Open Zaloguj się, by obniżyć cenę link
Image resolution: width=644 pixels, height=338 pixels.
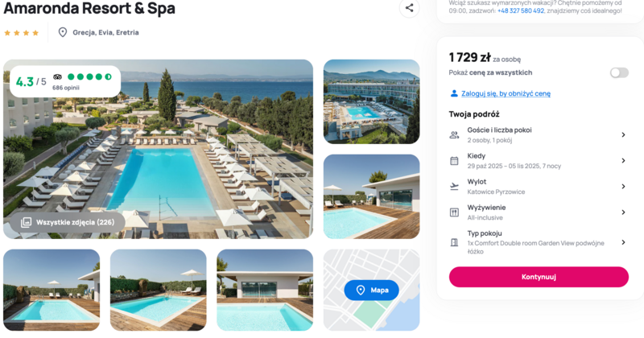506,93
